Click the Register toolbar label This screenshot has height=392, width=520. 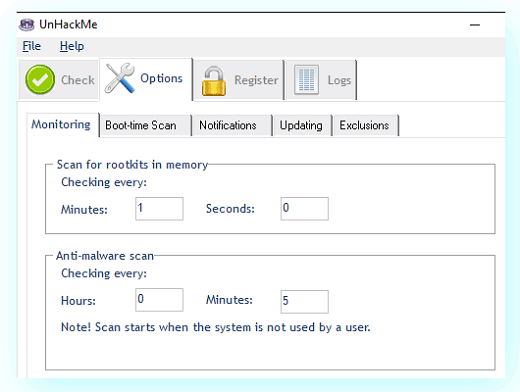click(x=256, y=80)
